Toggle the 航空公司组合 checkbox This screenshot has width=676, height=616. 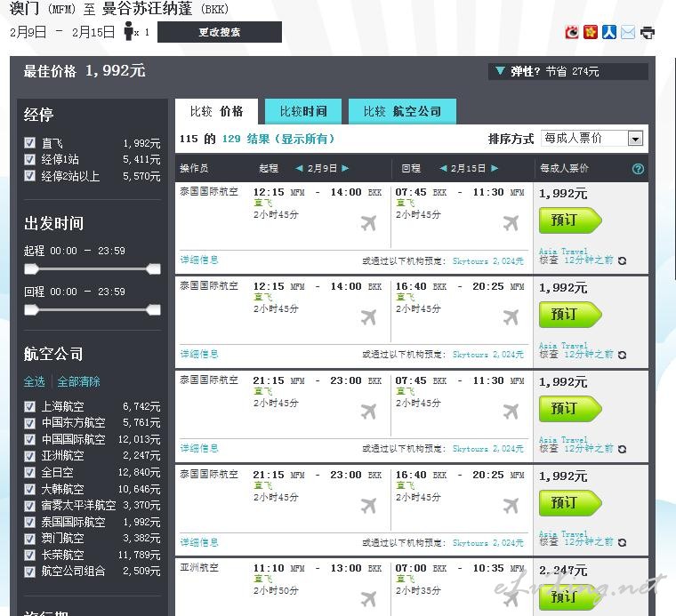point(29,572)
